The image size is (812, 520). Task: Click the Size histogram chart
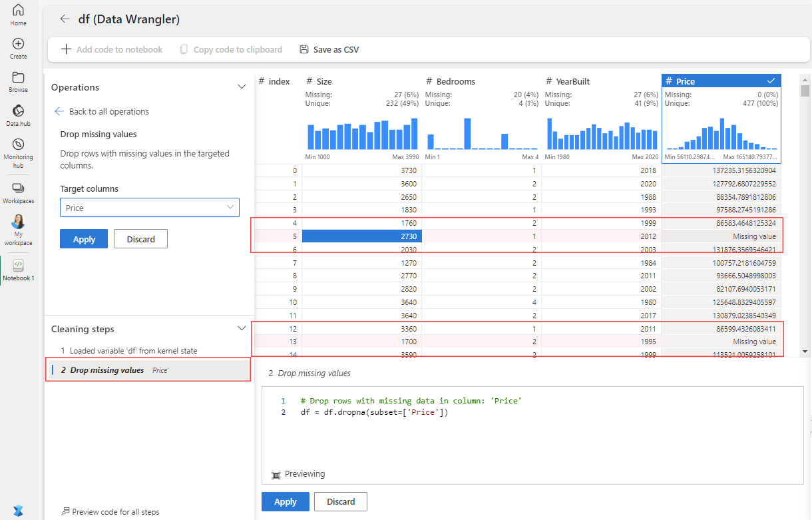(362, 134)
